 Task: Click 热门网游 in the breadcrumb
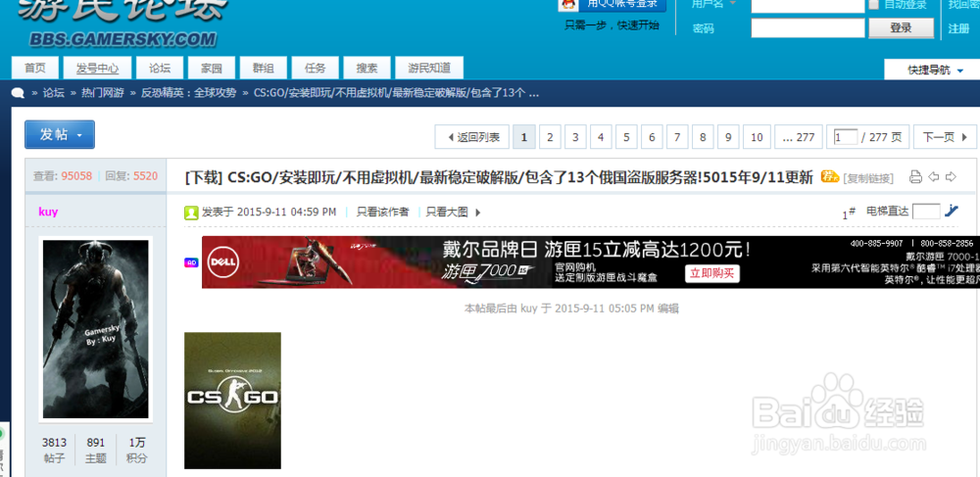103,93
